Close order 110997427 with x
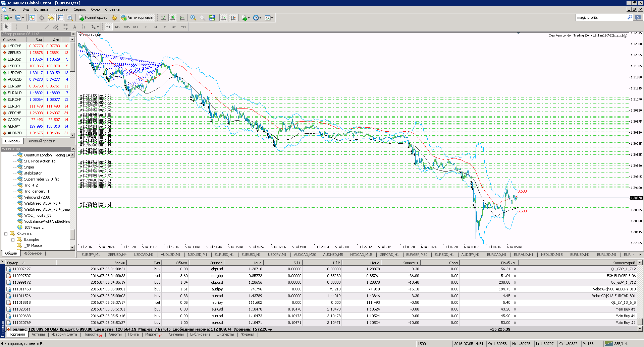The width and height of the screenshot is (644, 347). 515,269
